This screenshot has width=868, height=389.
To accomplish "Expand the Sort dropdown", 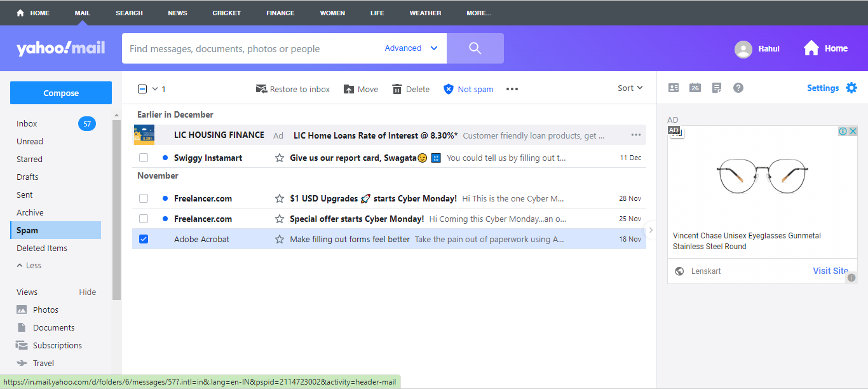I will pos(630,88).
